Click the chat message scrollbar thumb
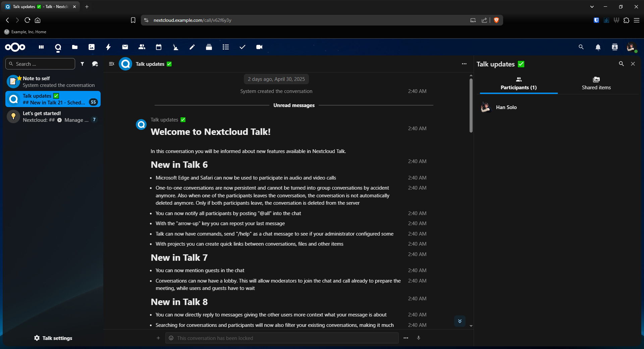The height and width of the screenshot is (349, 644). click(471, 105)
